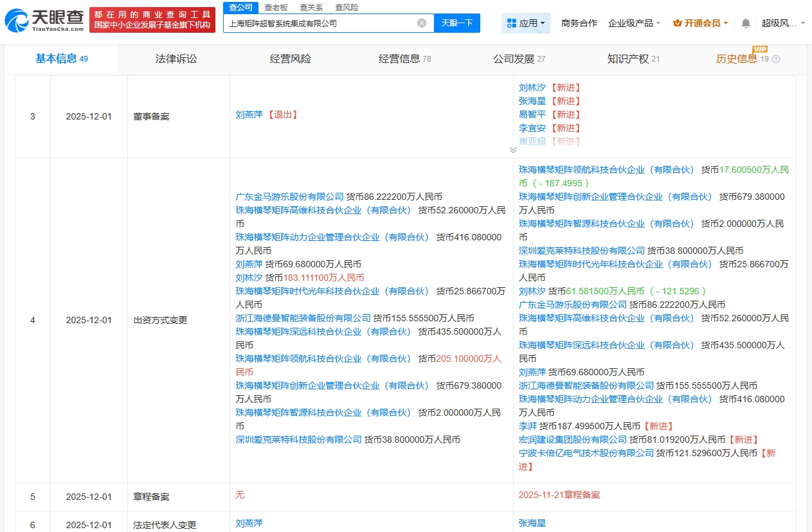The width and height of the screenshot is (812, 532).
Task: Open the notification bell icon
Action: click(x=744, y=21)
